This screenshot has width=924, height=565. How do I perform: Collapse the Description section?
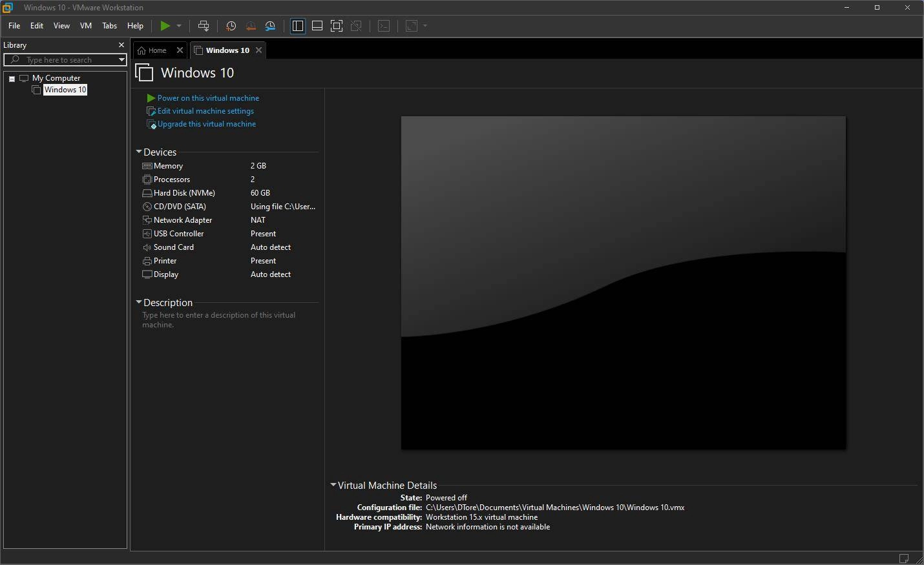[x=139, y=302]
